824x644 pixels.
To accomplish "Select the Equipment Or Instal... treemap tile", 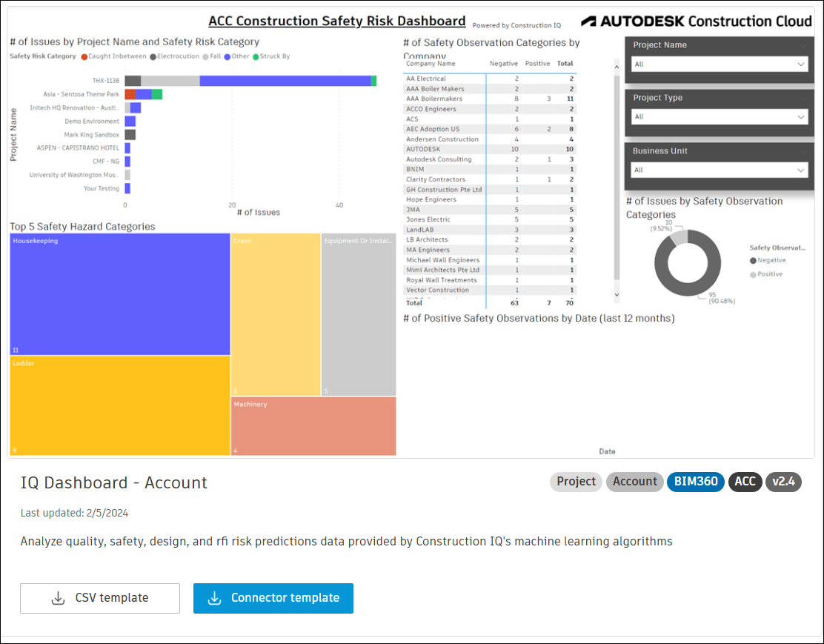I will click(359, 314).
